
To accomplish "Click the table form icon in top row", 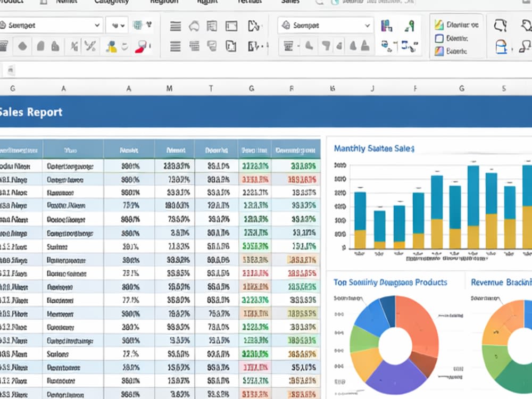I will tap(212, 26).
